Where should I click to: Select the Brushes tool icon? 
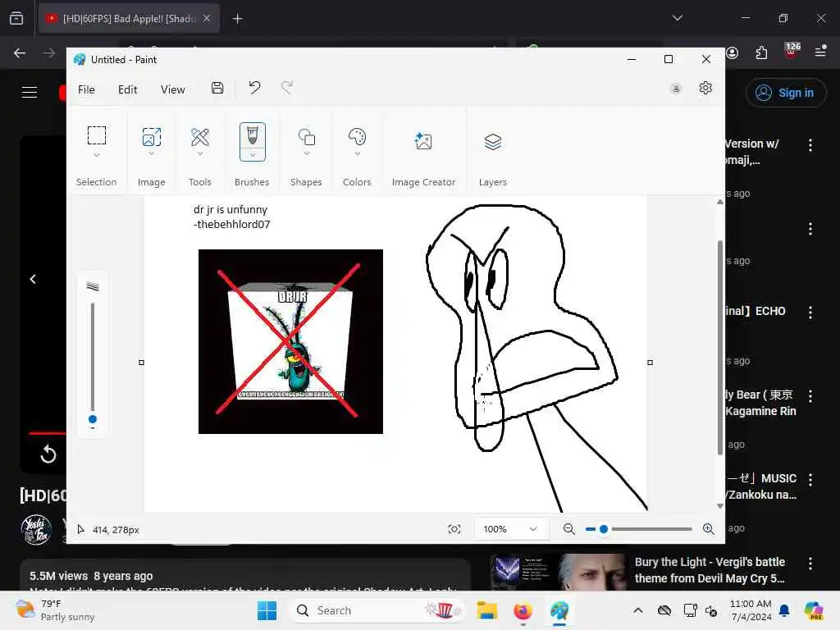(x=253, y=135)
